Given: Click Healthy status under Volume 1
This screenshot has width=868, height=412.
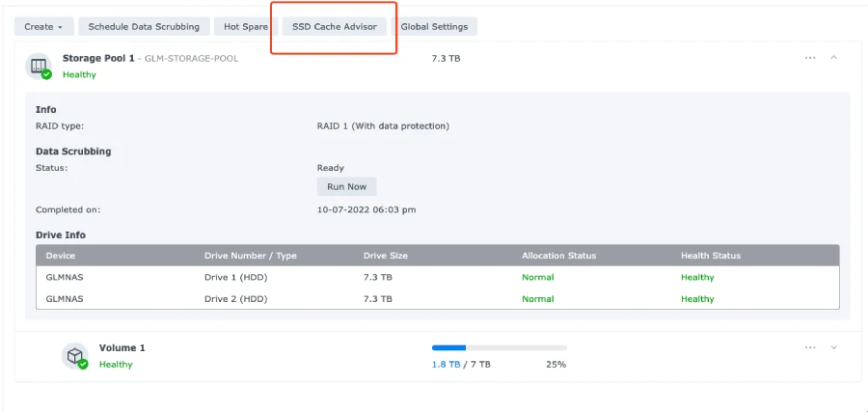Looking at the screenshot, I should click(116, 365).
